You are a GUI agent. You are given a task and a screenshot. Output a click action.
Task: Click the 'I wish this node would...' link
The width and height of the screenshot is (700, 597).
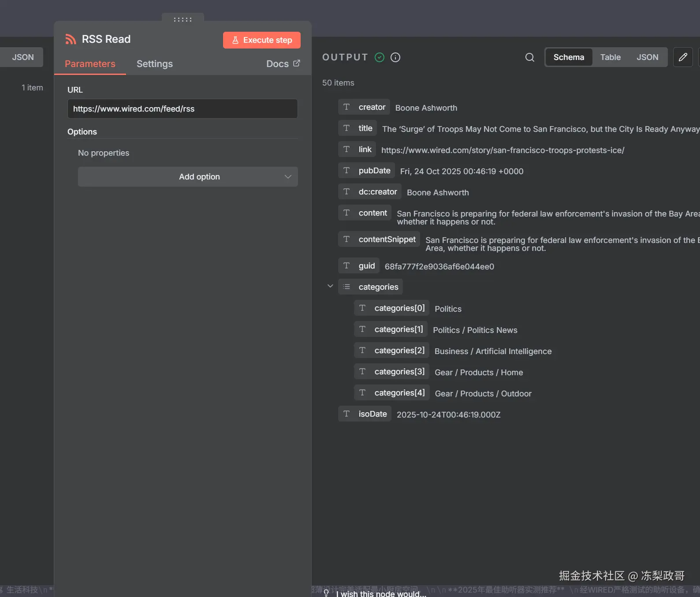tap(381, 593)
